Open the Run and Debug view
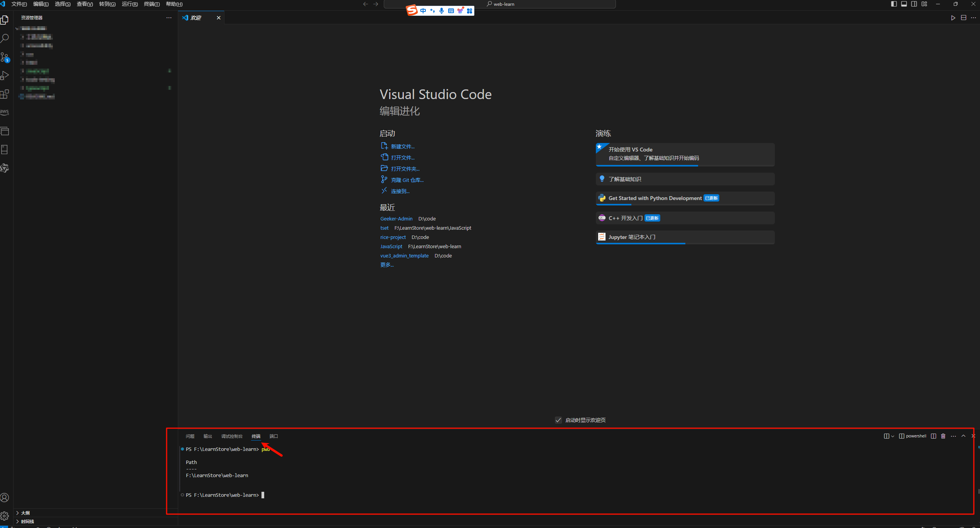 5,76
